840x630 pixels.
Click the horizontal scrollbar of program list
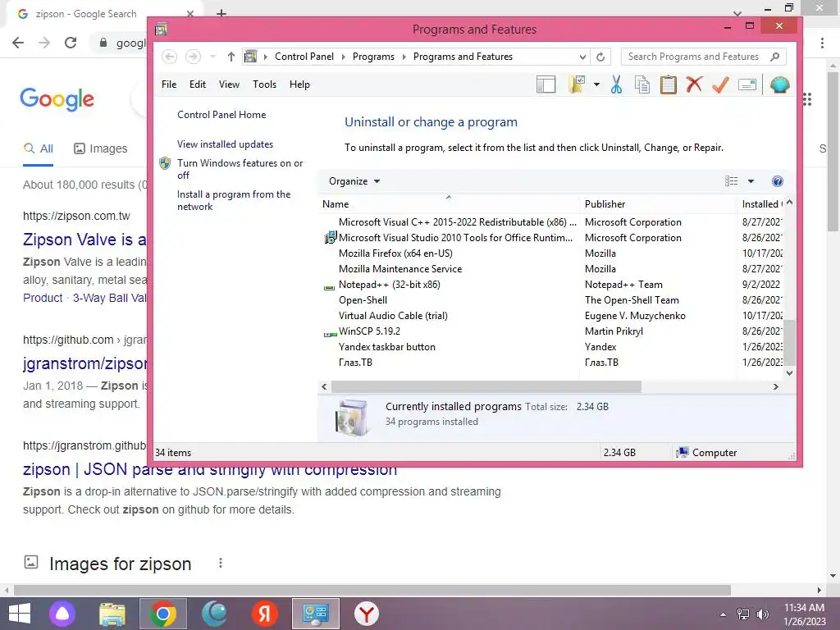click(486, 386)
